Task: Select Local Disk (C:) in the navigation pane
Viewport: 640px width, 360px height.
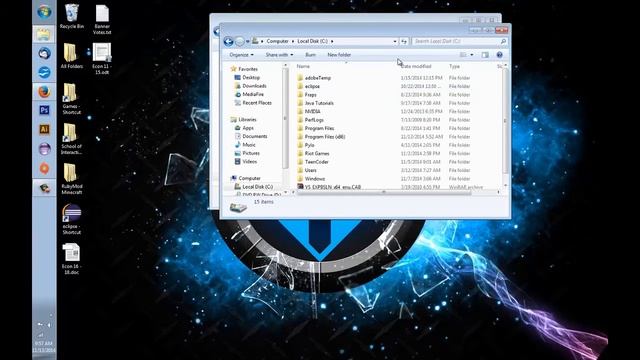Action: [257, 187]
